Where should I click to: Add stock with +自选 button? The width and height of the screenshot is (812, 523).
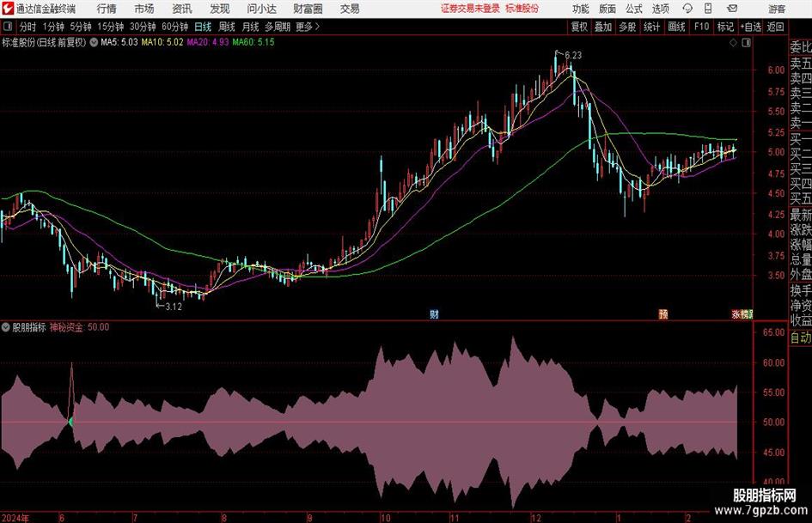click(x=750, y=27)
